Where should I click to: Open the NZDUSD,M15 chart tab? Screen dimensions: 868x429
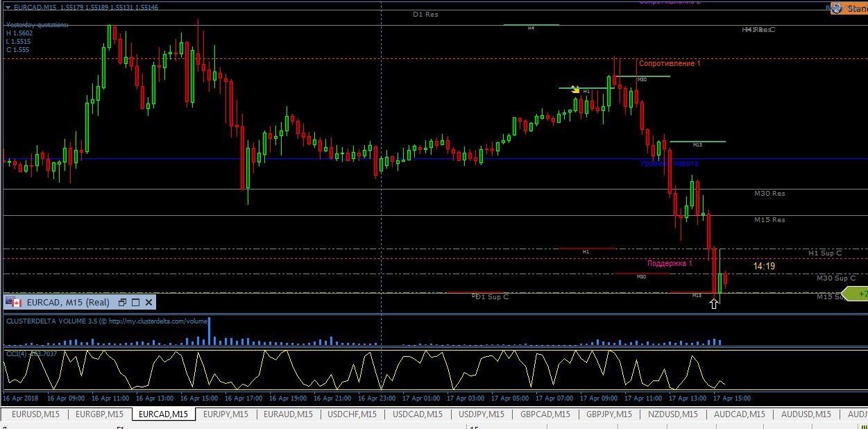pos(673,414)
